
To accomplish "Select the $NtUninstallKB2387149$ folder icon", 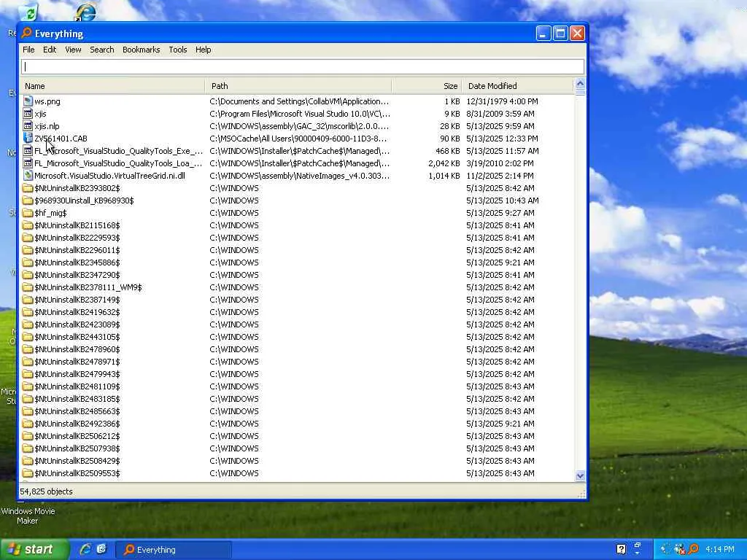I will [x=28, y=299].
